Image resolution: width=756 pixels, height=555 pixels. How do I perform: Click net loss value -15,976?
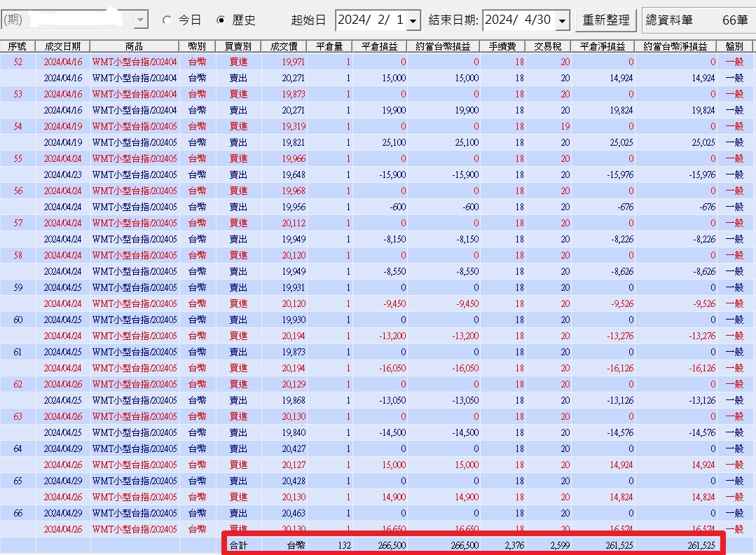pyautogui.click(x=620, y=175)
